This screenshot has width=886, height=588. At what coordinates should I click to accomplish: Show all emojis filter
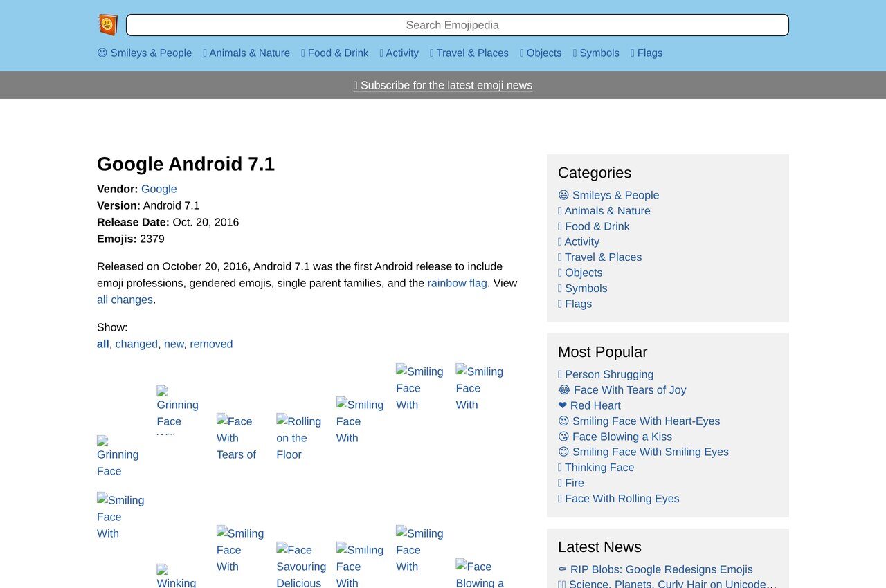103,344
